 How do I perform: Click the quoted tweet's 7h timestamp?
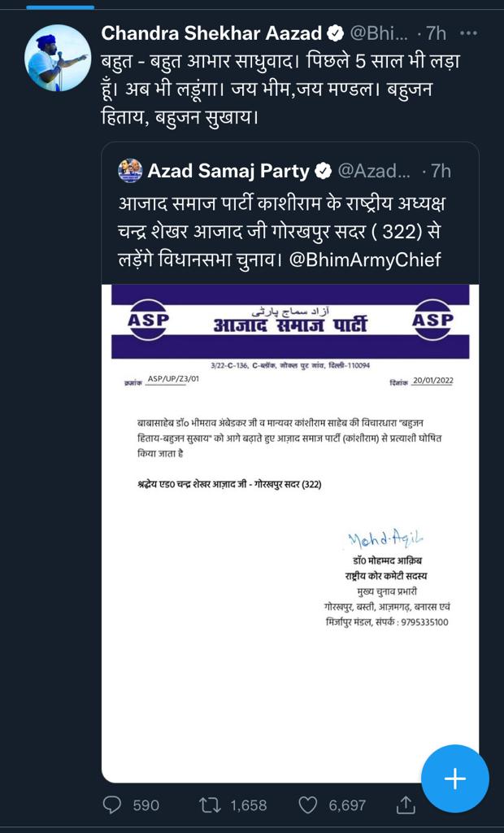click(x=440, y=171)
